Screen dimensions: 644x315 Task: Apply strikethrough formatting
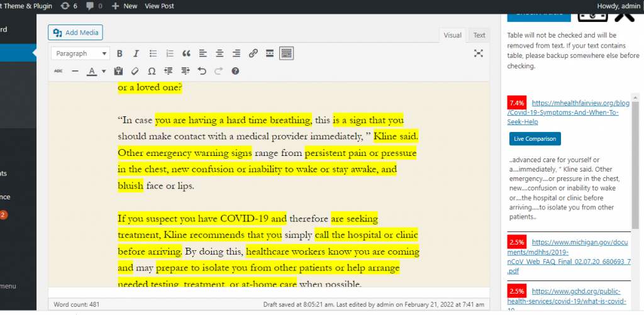click(58, 71)
